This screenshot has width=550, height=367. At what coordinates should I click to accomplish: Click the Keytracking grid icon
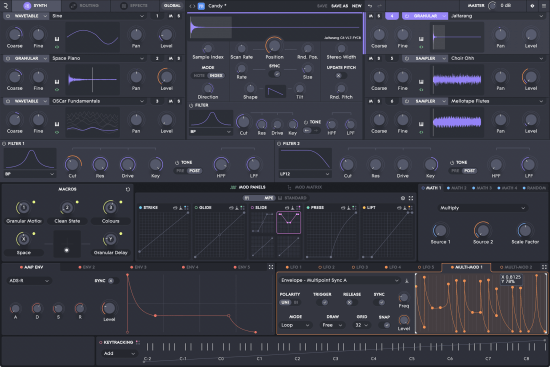point(138,342)
